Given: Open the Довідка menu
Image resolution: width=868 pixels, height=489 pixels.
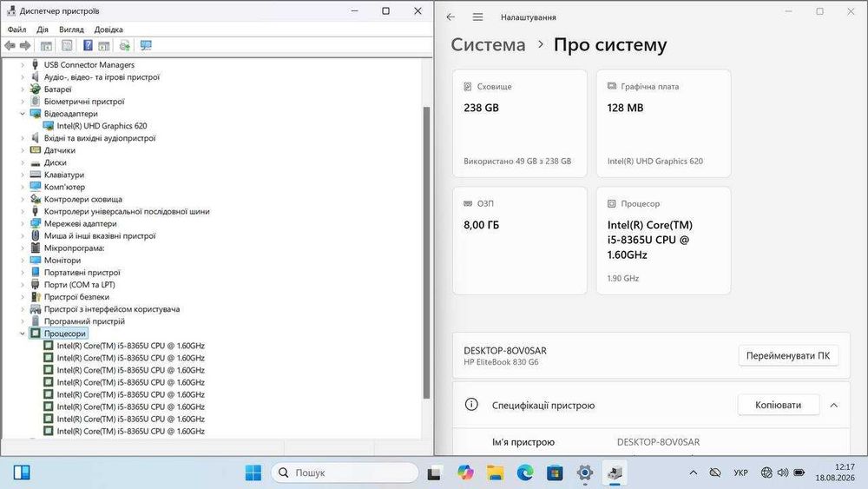Looking at the screenshot, I should coord(108,30).
